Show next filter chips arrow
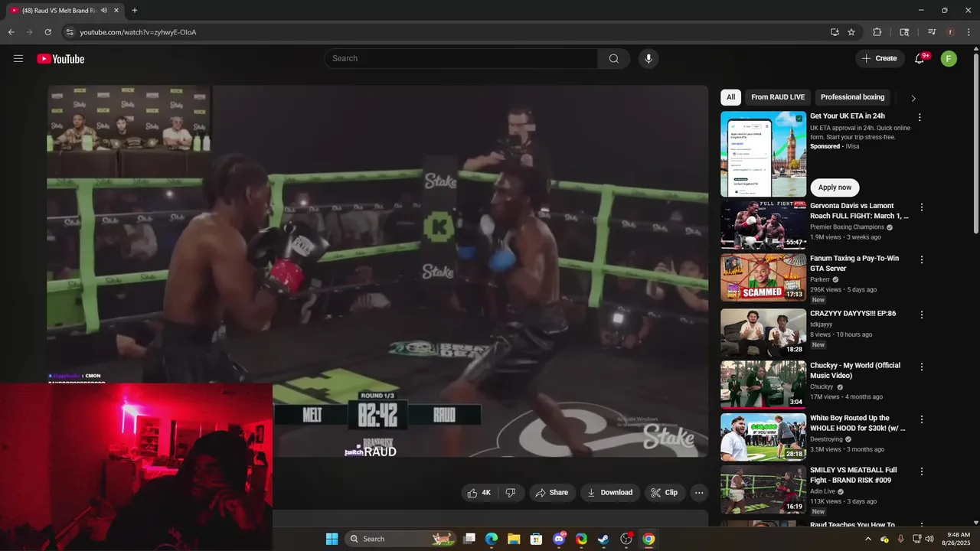This screenshot has height=551, width=980. point(913,98)
